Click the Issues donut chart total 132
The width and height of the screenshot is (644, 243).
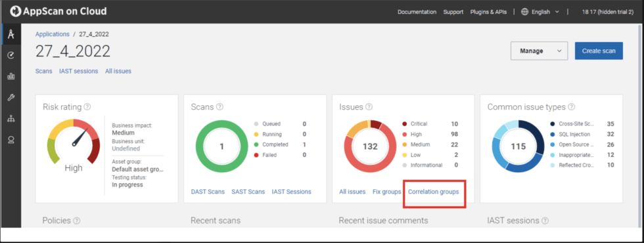tap(370, 146)
